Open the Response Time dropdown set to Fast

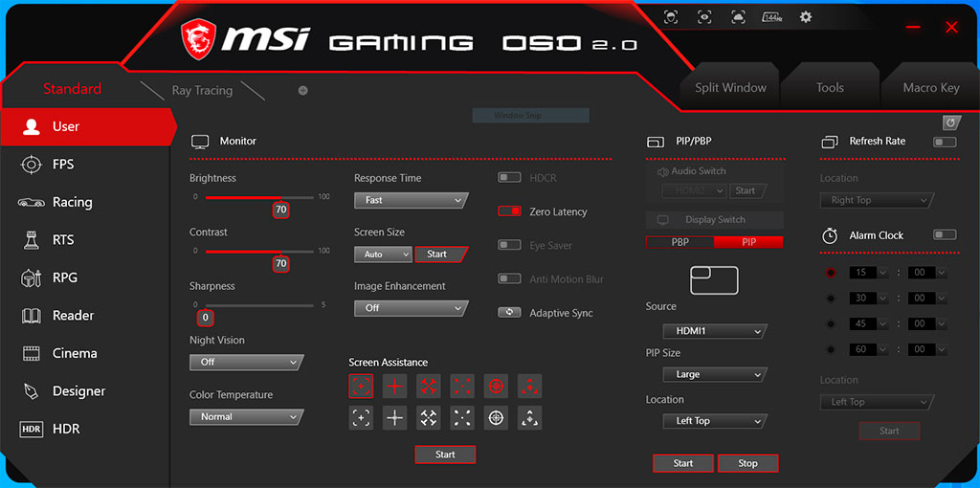(411, 201)
